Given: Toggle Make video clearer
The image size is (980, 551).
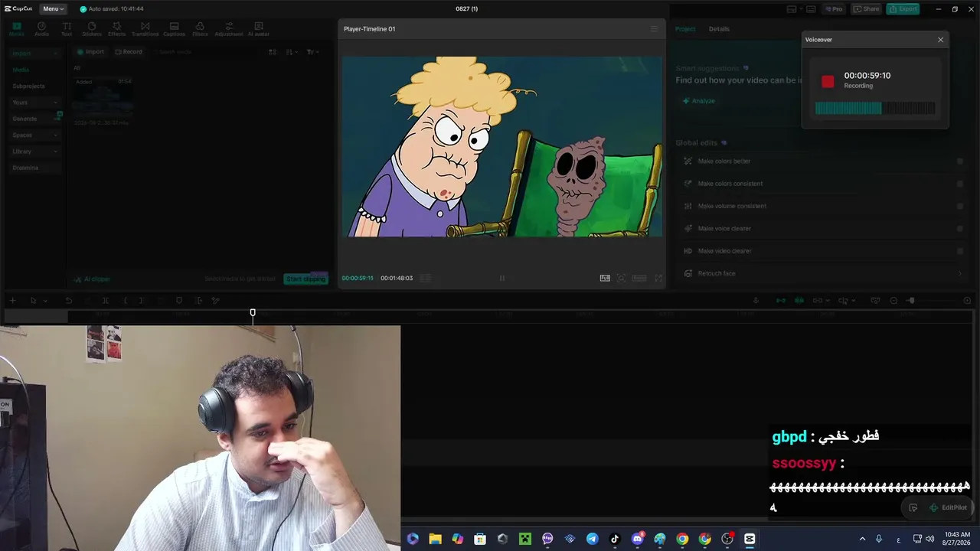Looking at the screenshot, I should coord(960,251).
